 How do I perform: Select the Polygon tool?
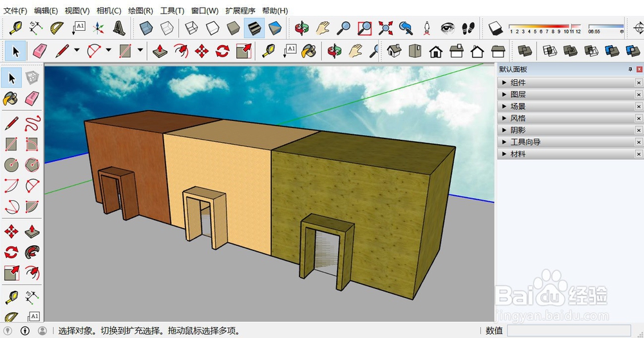[32, 165]
